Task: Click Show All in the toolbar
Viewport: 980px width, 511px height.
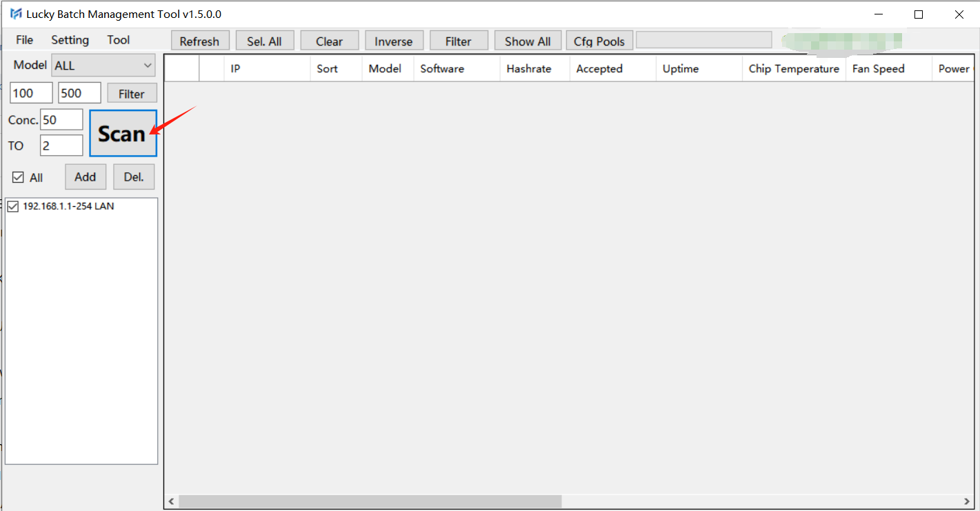Action: click(528, 41)
